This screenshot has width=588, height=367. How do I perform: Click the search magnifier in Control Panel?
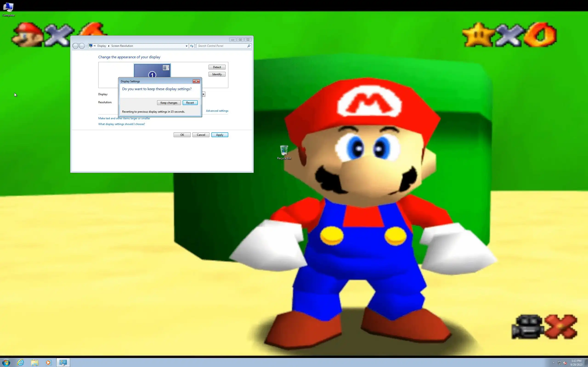[x=249, y=46]
